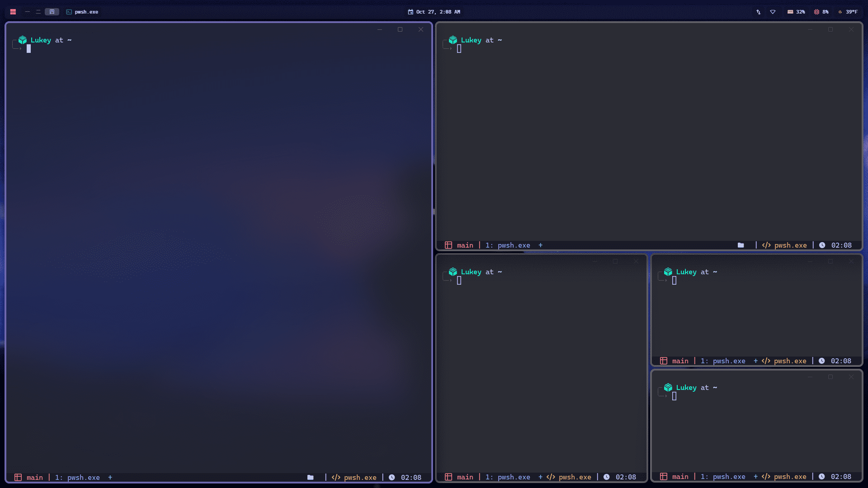868x488 pixels.
Task: Click the memory usage 32% widget
Action: (796, 12)
